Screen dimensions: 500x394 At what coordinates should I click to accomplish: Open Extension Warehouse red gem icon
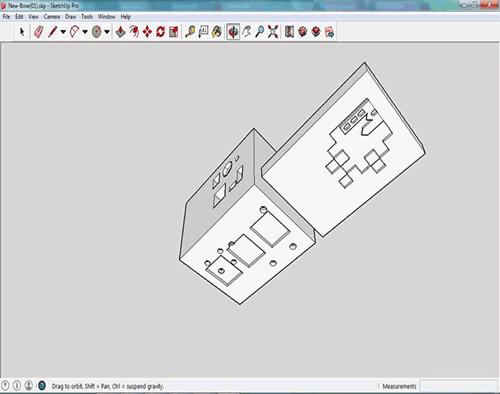316,32
